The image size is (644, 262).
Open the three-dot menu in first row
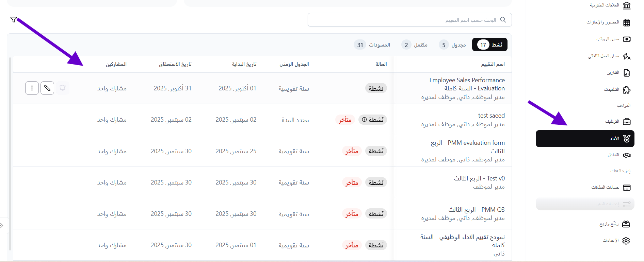click(x=32, y=88)
